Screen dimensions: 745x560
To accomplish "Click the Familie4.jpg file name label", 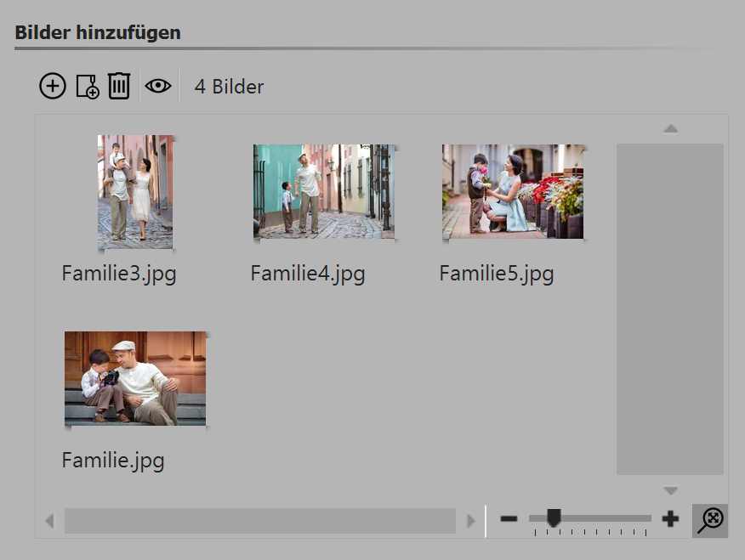I will 308,274.
